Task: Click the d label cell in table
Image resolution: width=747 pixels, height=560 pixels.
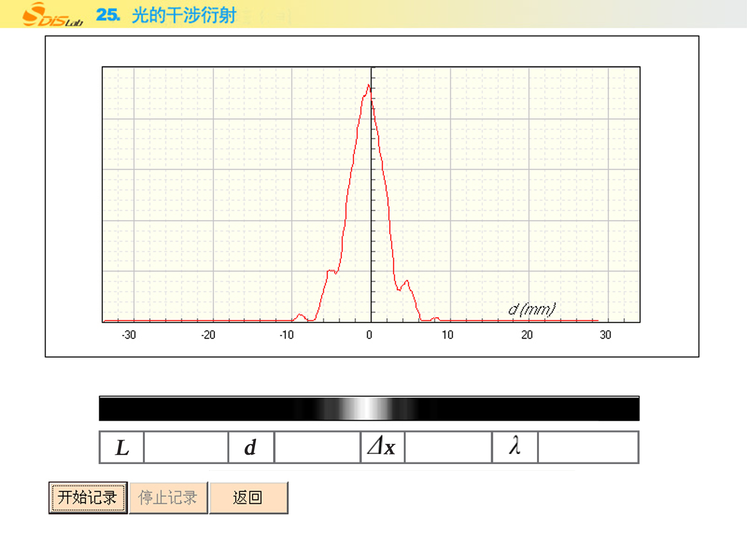Action: click(x=251, y=447)
